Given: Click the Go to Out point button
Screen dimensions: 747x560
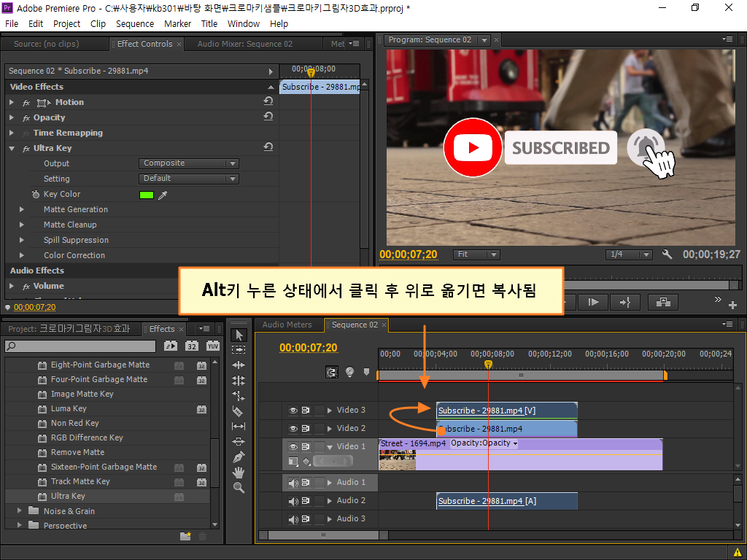Looking at the screenshot, I should click(x=625, y=302).
